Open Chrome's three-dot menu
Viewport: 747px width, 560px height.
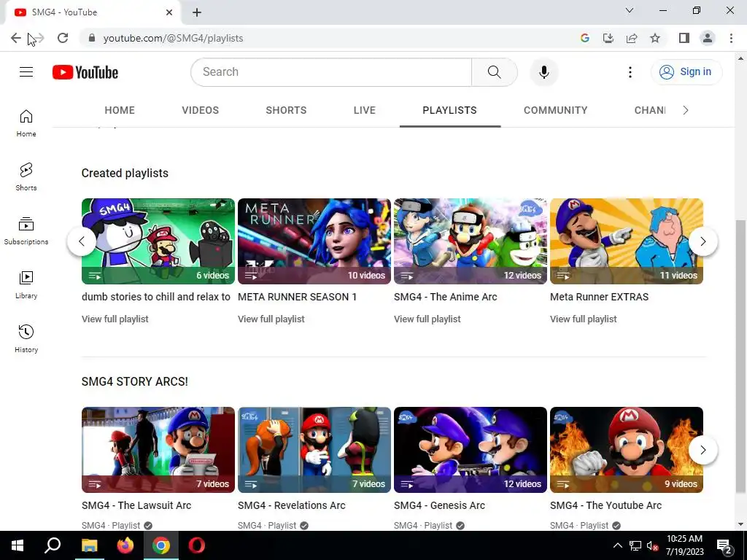(x=731, y=38)
